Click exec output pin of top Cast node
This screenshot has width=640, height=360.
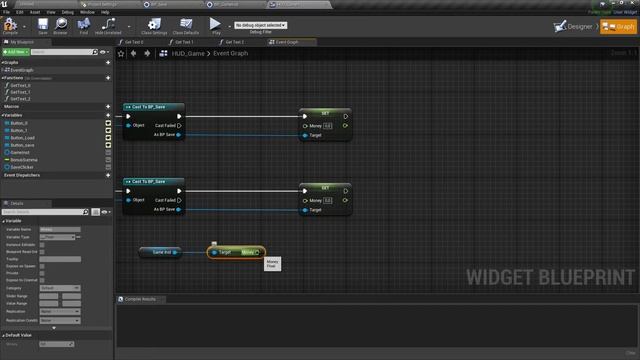179,116
